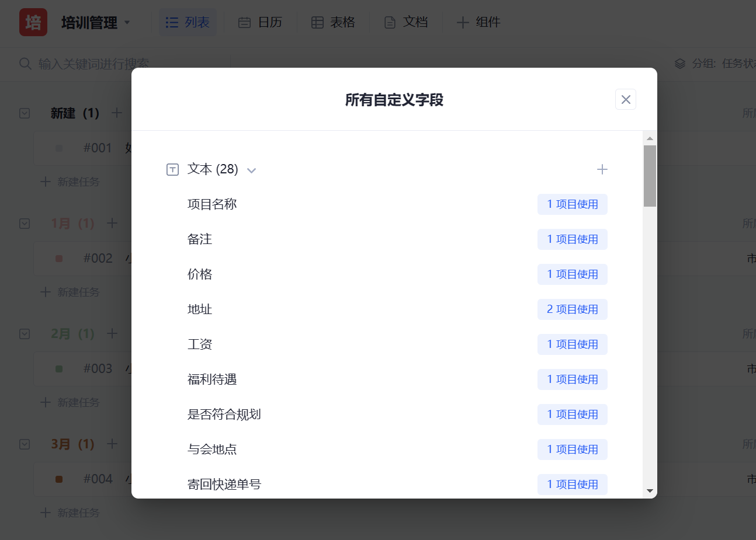The image size is (756, 540).
Task: Switch to the 表格 view tab
Action: (x=333, y=22)
